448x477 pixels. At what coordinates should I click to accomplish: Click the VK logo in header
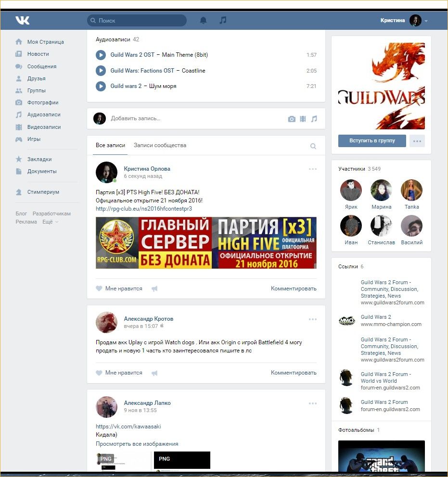pyautogui.click(x=23, y=20)
